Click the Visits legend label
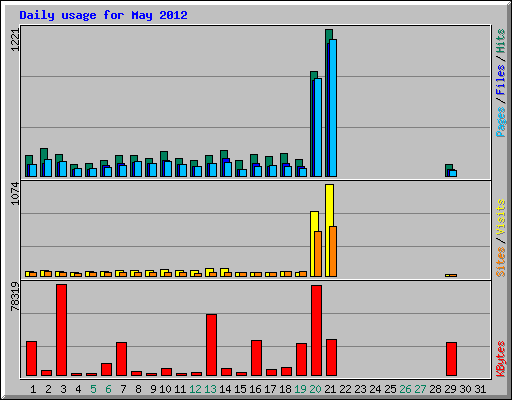The height and width of the screenshot is (400, 512). point(501,218)
